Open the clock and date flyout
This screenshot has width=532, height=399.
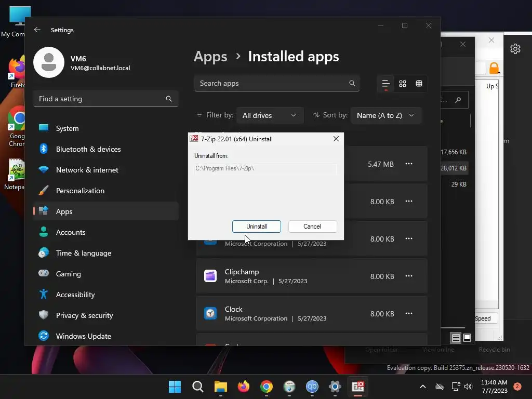[495, 387]
